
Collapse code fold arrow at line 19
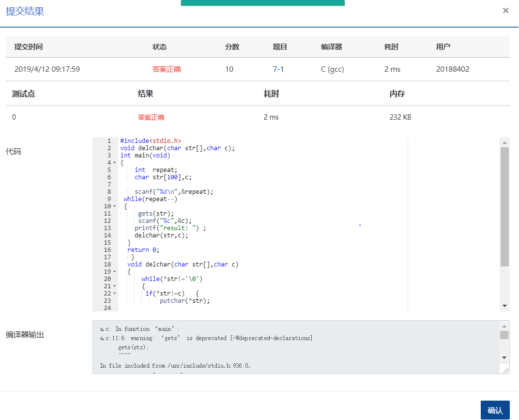click(115, 272)
